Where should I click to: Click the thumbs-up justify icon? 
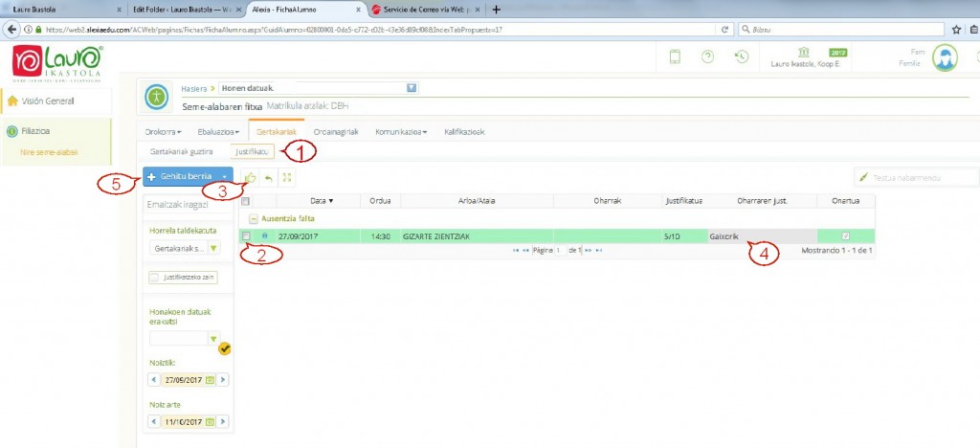tap(251, 177)
